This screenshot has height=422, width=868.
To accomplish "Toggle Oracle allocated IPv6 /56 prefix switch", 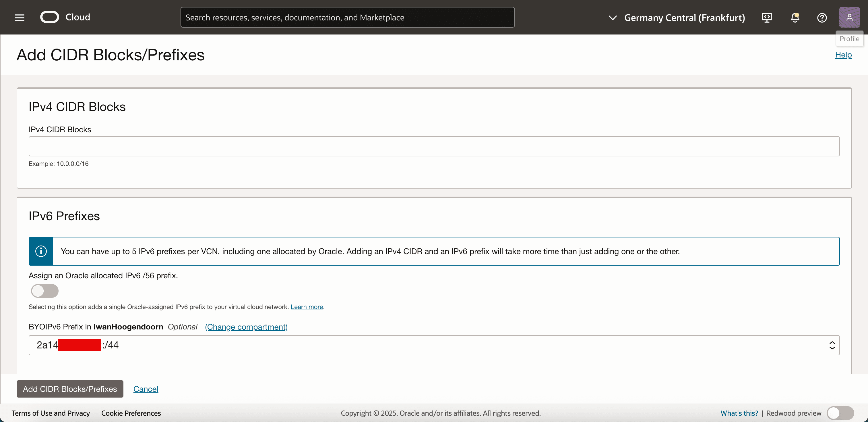I will (x=45, y=291).
